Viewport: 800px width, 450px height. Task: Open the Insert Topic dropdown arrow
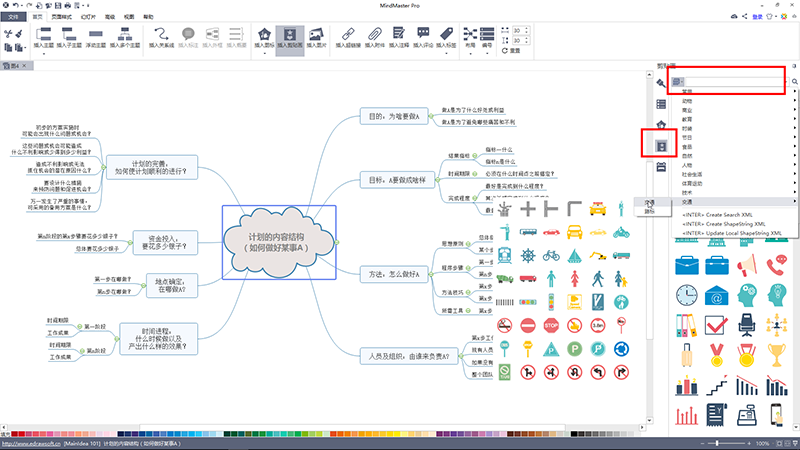(43, 53)
